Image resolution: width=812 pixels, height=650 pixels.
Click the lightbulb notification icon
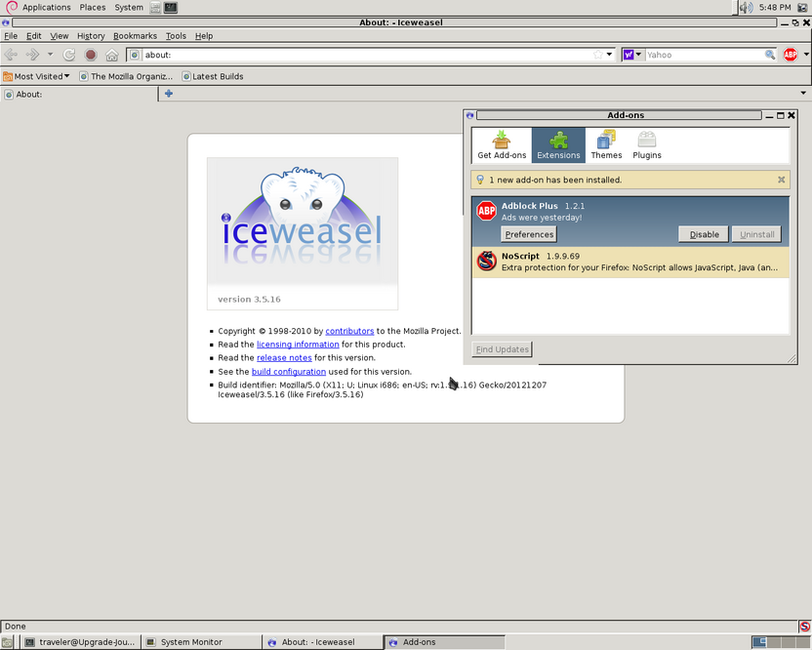[480, 180]
